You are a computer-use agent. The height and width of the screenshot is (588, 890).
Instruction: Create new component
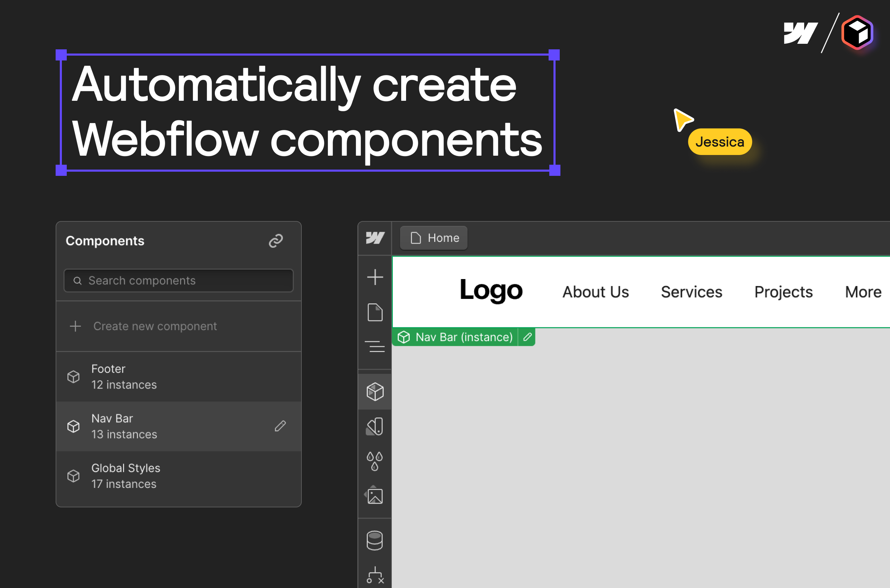click(179, 326)
